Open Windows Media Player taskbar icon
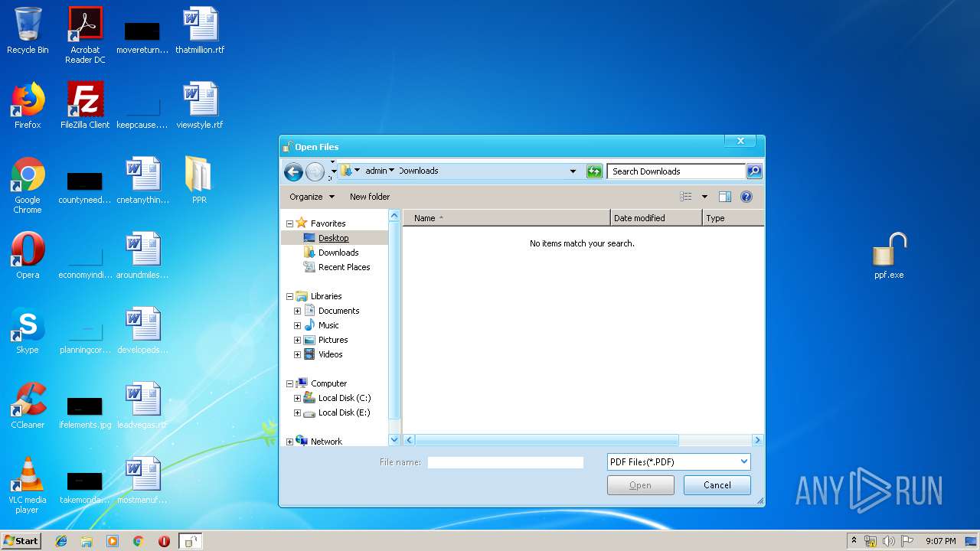The image size is (980, 551). click(x=113, y=541)
